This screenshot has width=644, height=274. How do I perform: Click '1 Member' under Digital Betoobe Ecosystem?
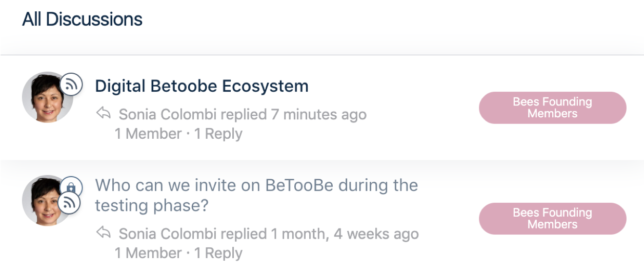pyautogui.click(x=148, y=134)
